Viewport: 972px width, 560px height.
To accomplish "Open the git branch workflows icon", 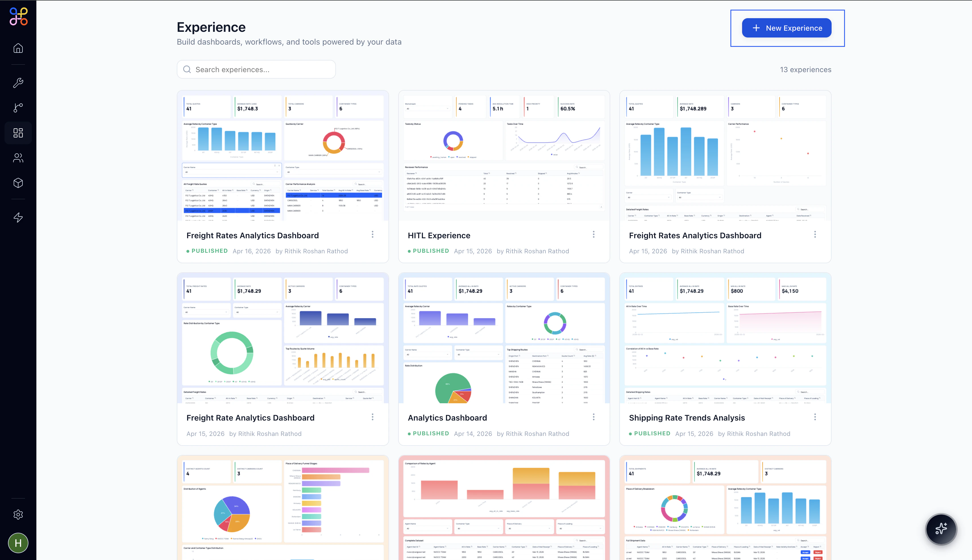I will [18, 108].
